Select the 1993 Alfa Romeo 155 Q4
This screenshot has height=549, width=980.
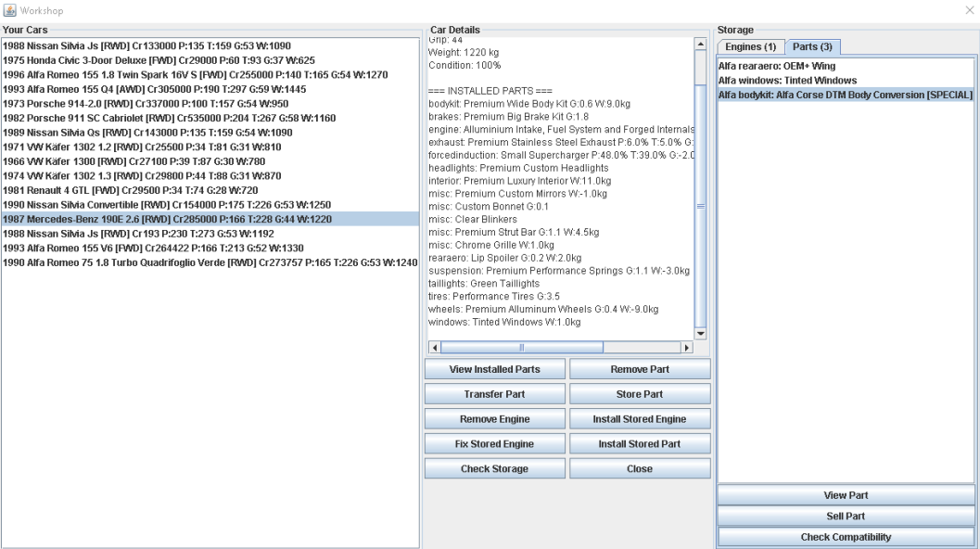click(x=210, y=89)
